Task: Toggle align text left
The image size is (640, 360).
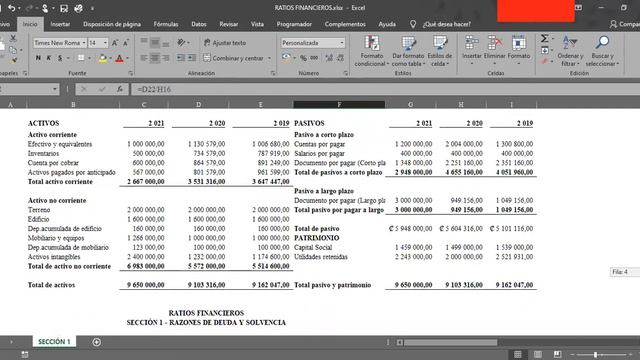Action: tap(144, 58)
